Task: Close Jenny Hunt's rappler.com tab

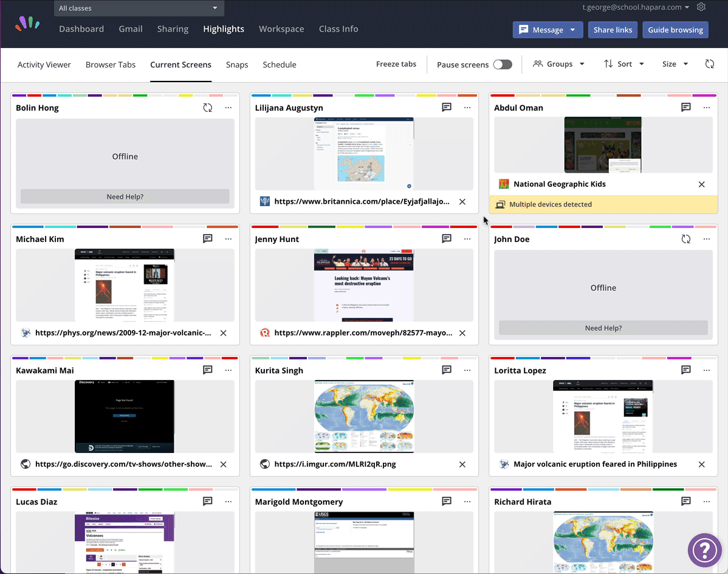Action: tap(462, 333)
